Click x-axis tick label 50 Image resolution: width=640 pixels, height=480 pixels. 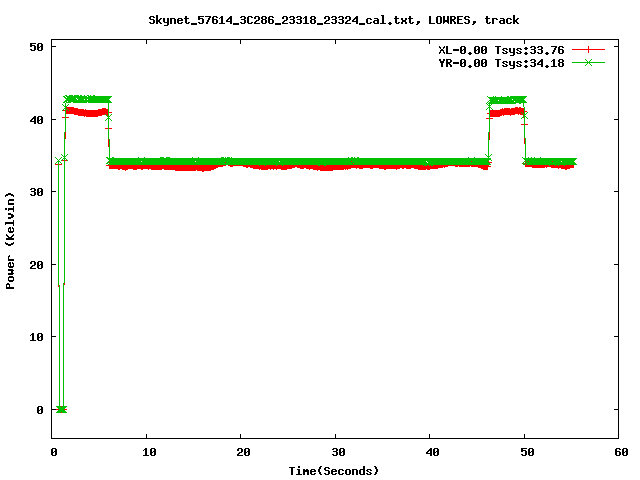(x=527, y=452)
